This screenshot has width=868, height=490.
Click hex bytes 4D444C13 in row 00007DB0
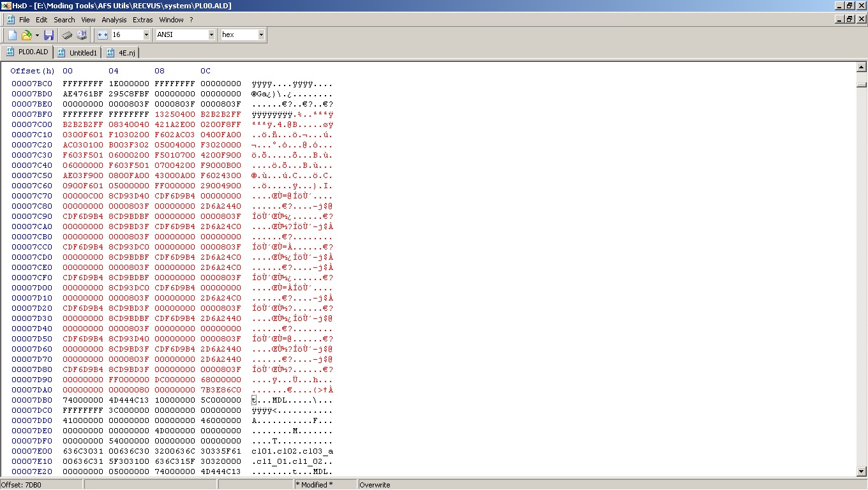tap(129, 400)
